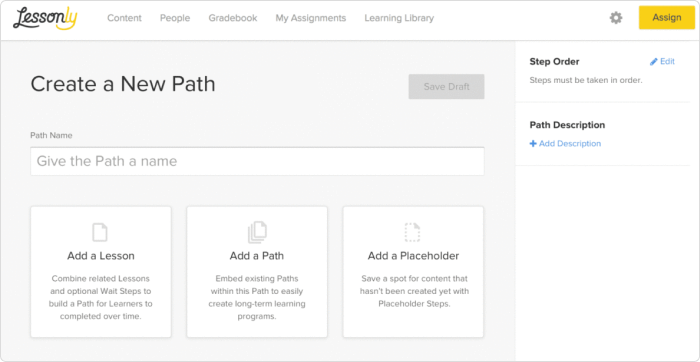Click the plus icon beside Add Description
Image resolution: width=700 pixels, height=362 pixels.
coord(533,144)
